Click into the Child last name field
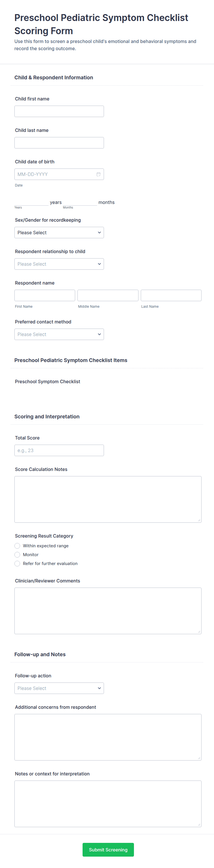The image size is (214, 868). 59,142
